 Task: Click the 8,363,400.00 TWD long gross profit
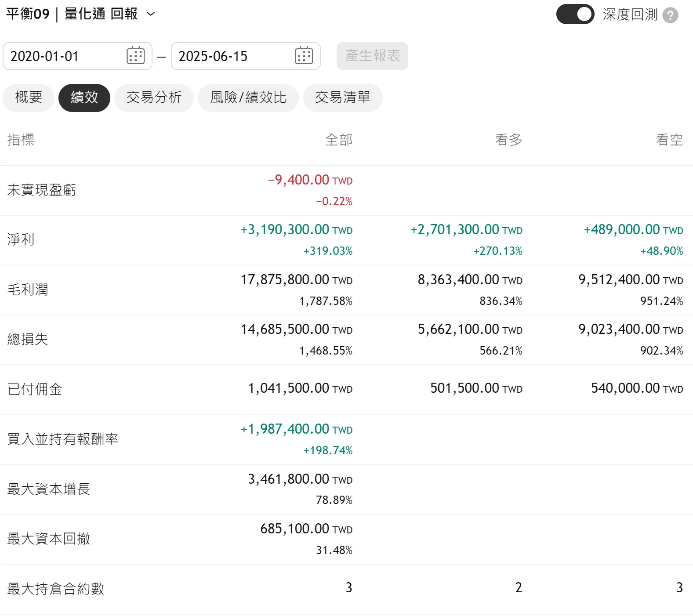470,279
